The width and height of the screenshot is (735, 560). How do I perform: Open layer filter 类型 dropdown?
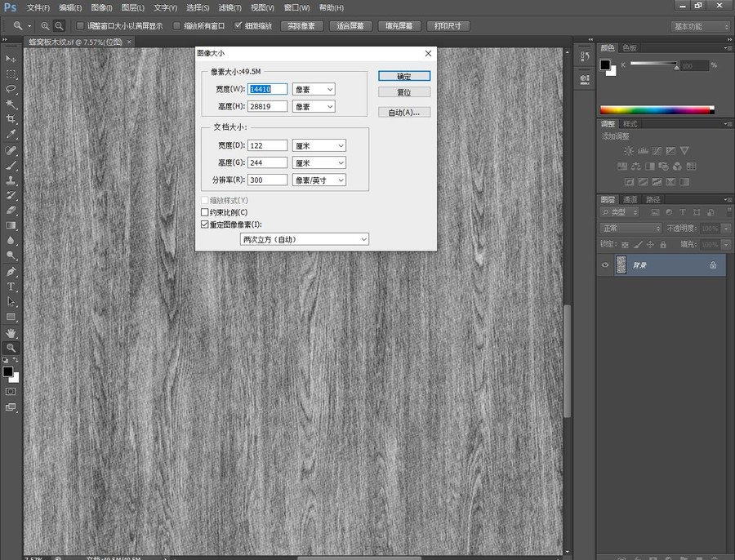coord(620,212)
